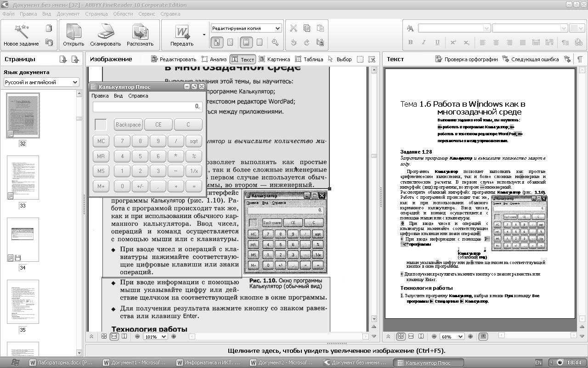Click the move page down icon in Страницы
The image size is (588, 368).
point(63,59)
